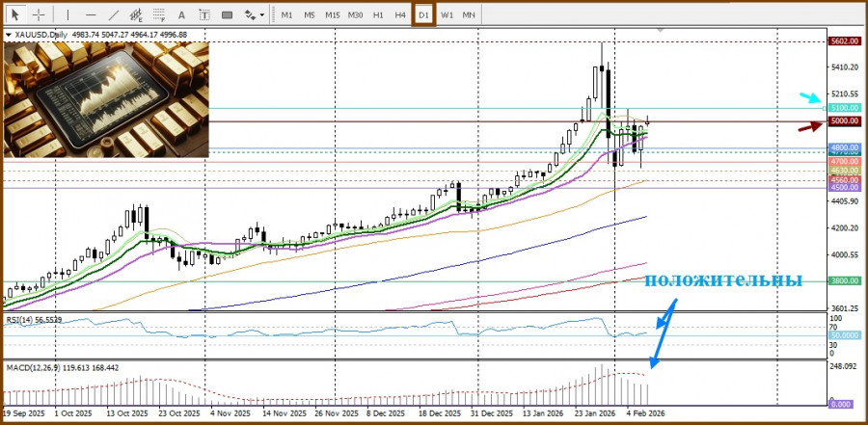
Task: Expand the XAUUSD chart title menu arrow
Action: pyautogui.click(x=10, y=35)
